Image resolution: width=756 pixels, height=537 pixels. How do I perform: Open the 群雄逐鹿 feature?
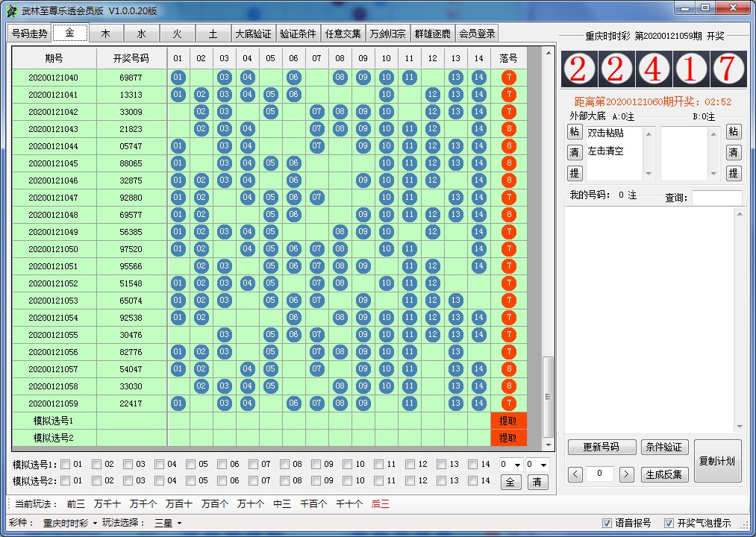(x=429, y=33)
